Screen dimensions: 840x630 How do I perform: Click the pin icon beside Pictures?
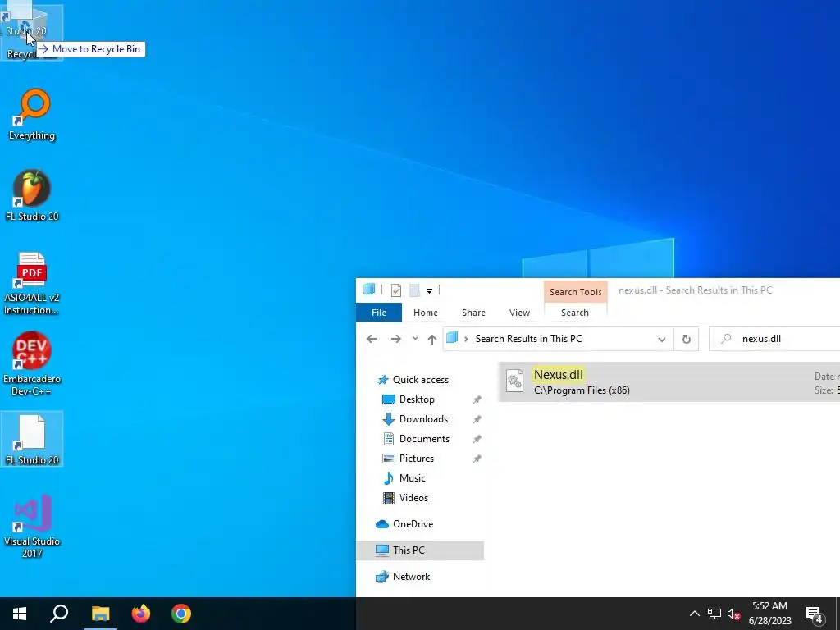pos(477,459)
